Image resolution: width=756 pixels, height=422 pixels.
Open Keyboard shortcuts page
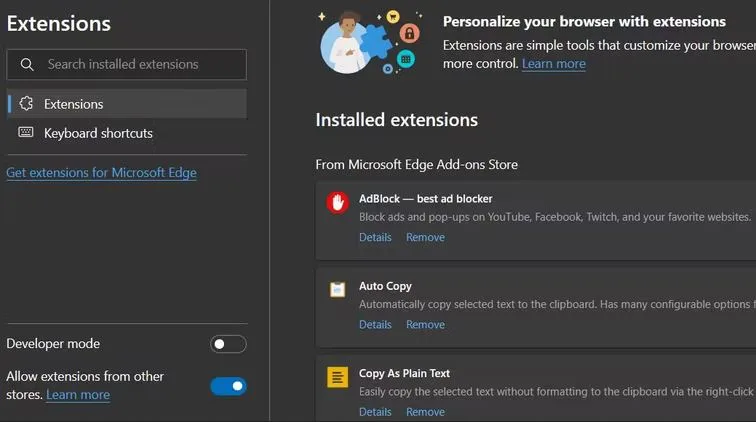tap(127, 133)
